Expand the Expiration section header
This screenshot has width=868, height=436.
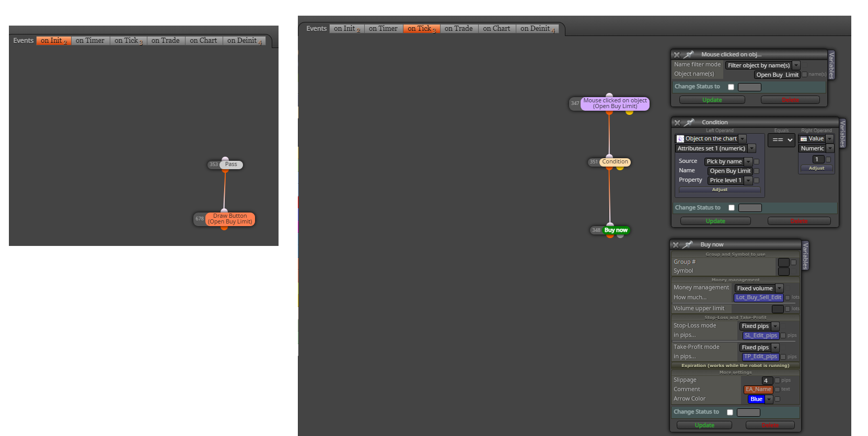735,366
